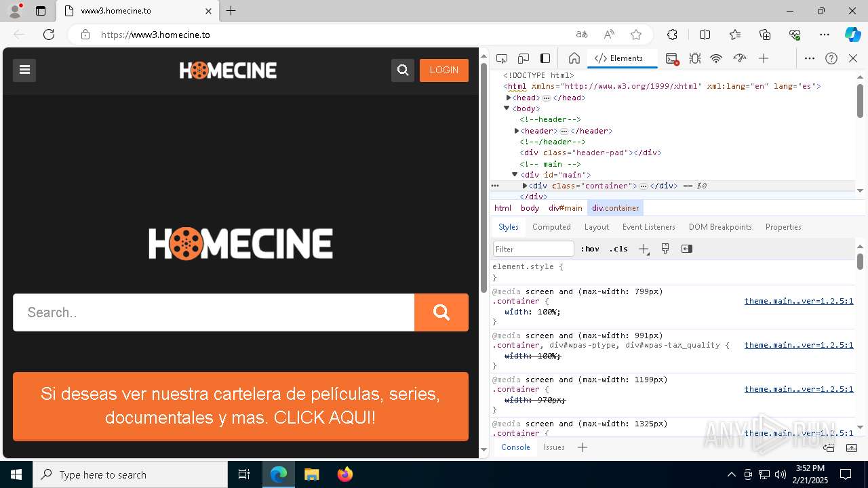Select the div.container breadcrumb
This screenshot has width=868, height=488.
pyautogui.click(x=616, y=208)
